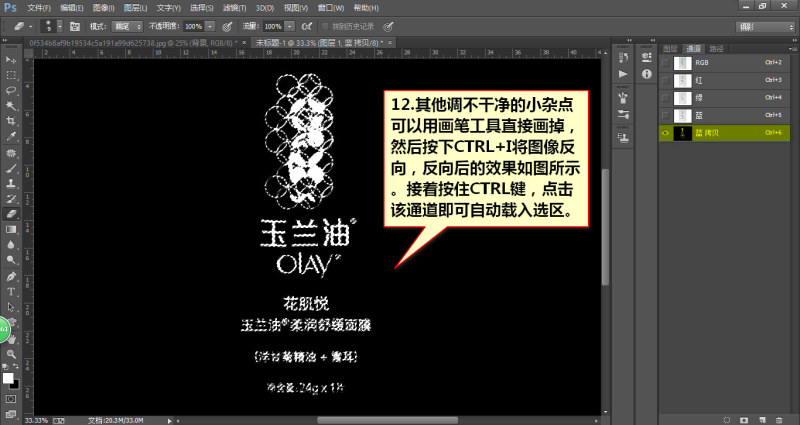Open the eraser tool preset picker arrow
Image resolution: width=800 pixels, height=425 pixels.
click(x=30, y=26)
